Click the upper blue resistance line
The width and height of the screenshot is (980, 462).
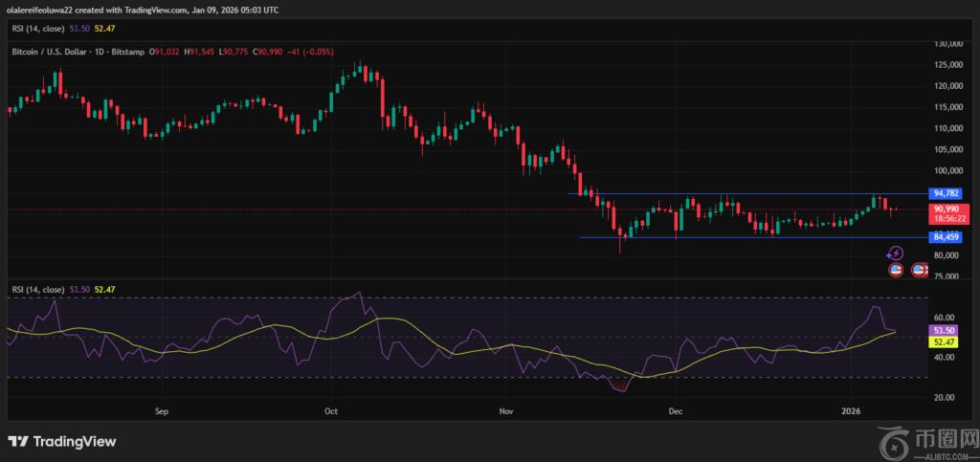click(x=748, y=193)
